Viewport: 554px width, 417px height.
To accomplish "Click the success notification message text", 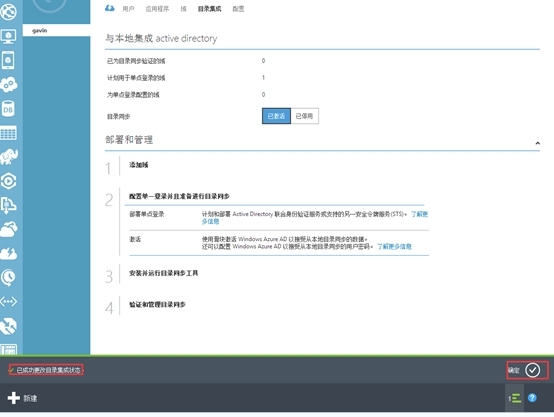I will [x=49, y=370].
